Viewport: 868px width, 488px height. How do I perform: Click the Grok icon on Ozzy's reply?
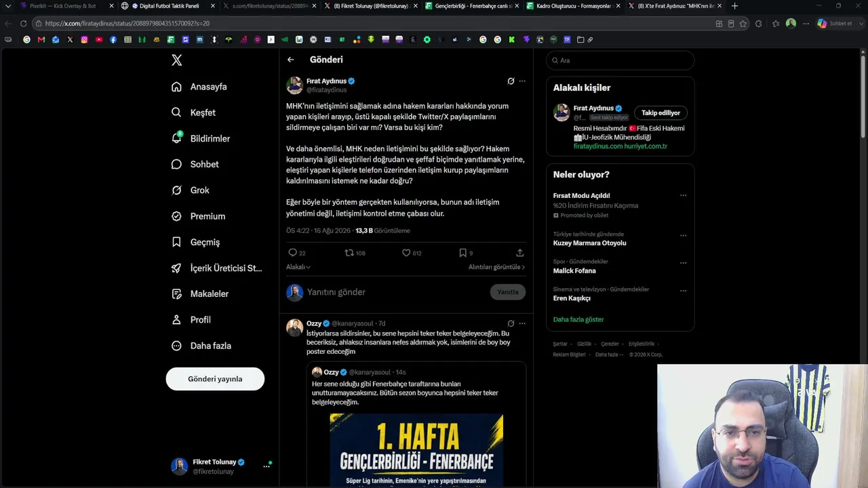(511, 323)
